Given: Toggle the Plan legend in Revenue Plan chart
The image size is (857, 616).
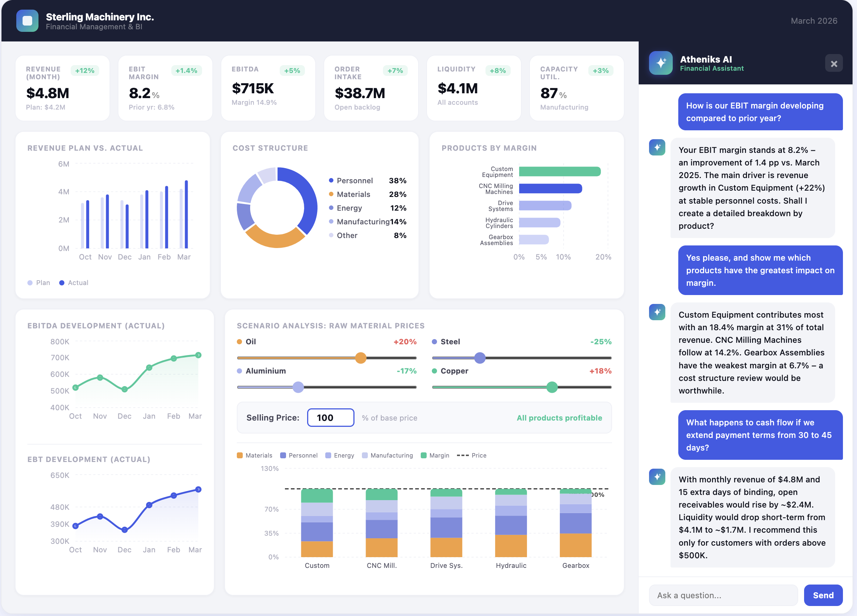Looking at the screenshot, I should (38, 282).
